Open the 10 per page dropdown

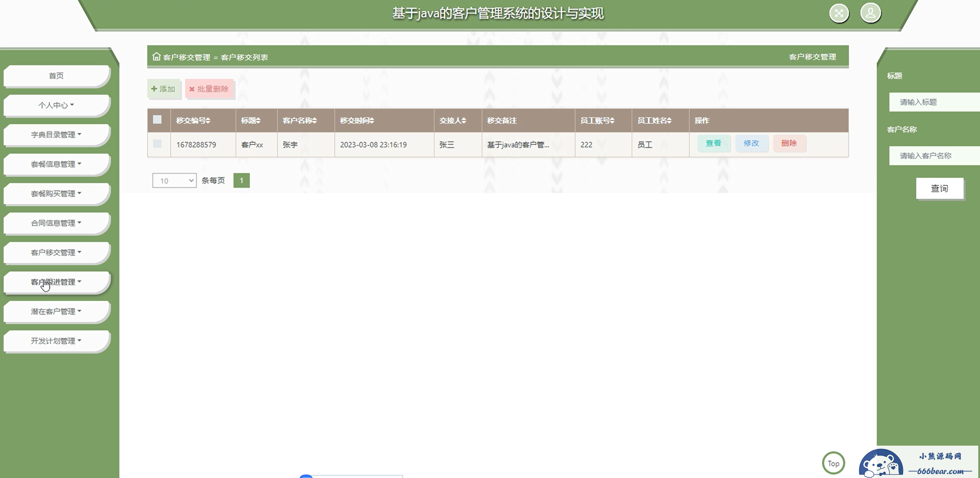pyautogui.click(x=174, y=181)
